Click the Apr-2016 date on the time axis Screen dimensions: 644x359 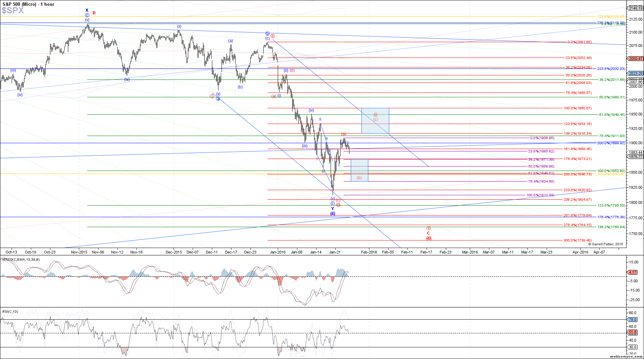pyautogui.click(x=581, y=252)
